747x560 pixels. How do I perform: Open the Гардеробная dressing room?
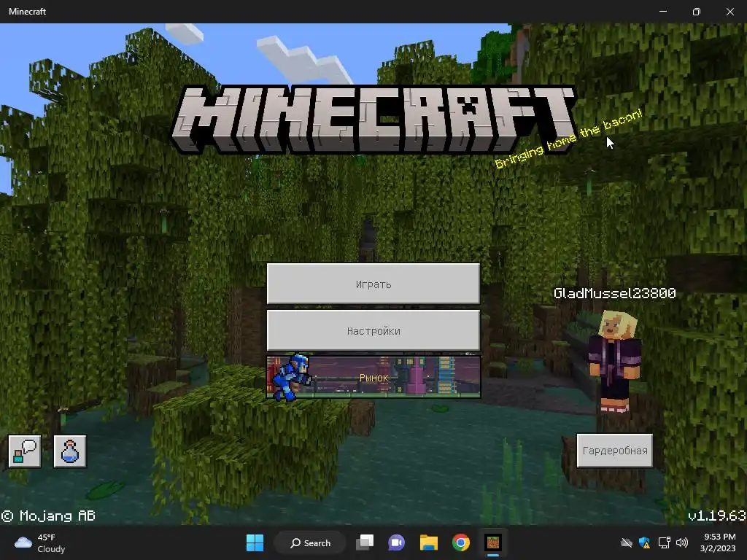(614, 450)
